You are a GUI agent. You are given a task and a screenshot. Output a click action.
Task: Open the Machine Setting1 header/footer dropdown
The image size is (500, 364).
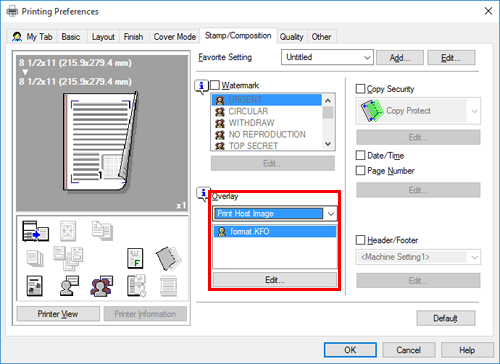(x=418, y=257)
